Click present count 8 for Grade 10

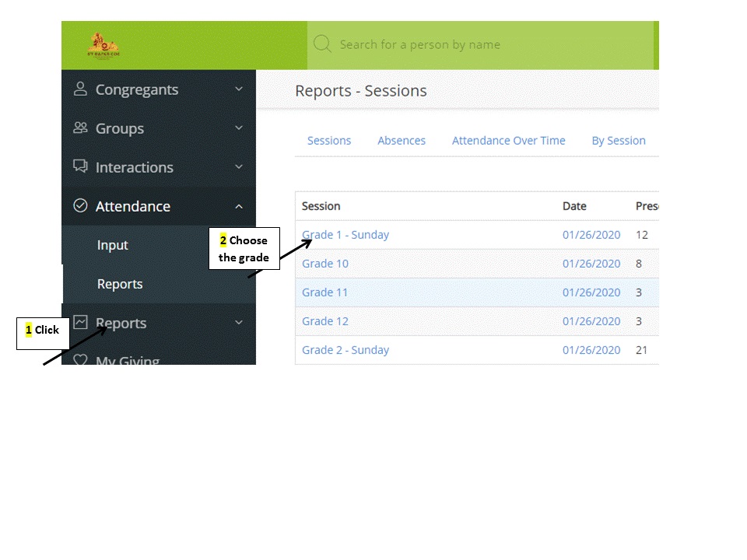pyautogui.click(x=638, y=264)
